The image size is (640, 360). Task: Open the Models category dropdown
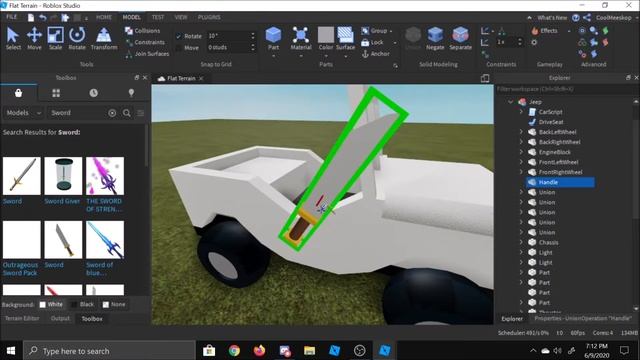point(23,113)
